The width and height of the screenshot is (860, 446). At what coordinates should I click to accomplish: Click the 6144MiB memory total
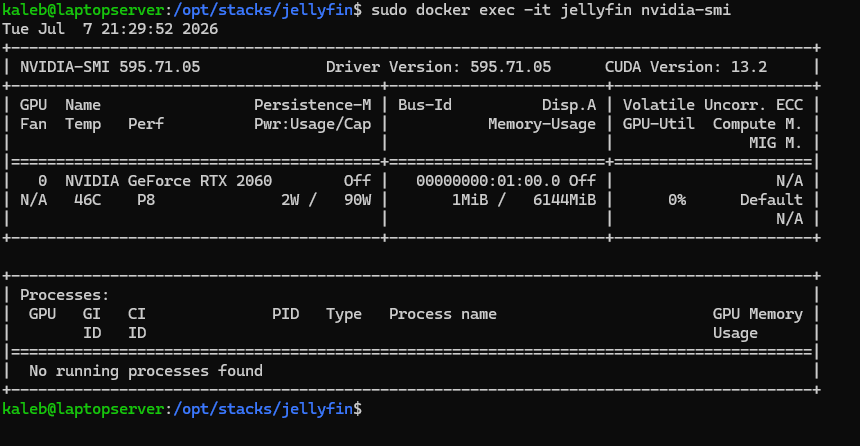pos(564,200)
